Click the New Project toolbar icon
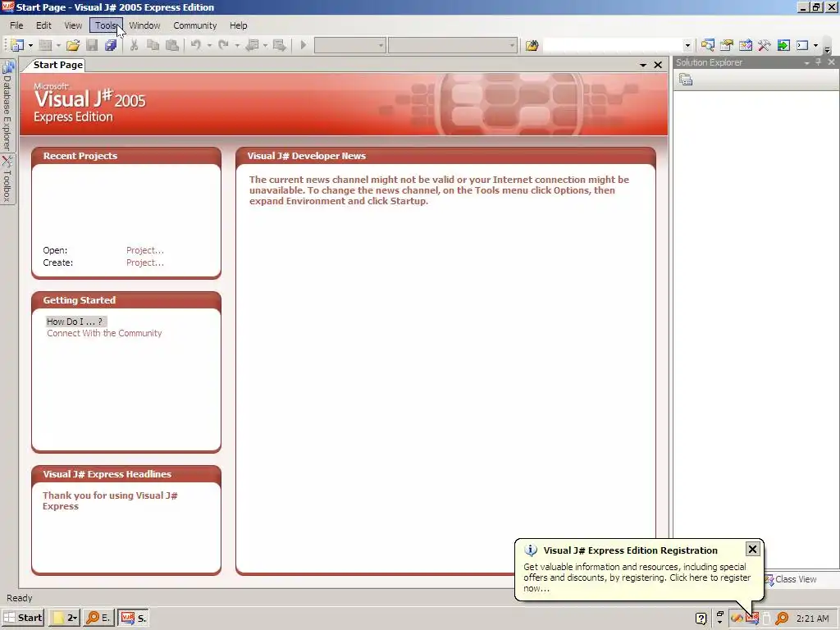The image size is (840, 630). coord(17,46)
